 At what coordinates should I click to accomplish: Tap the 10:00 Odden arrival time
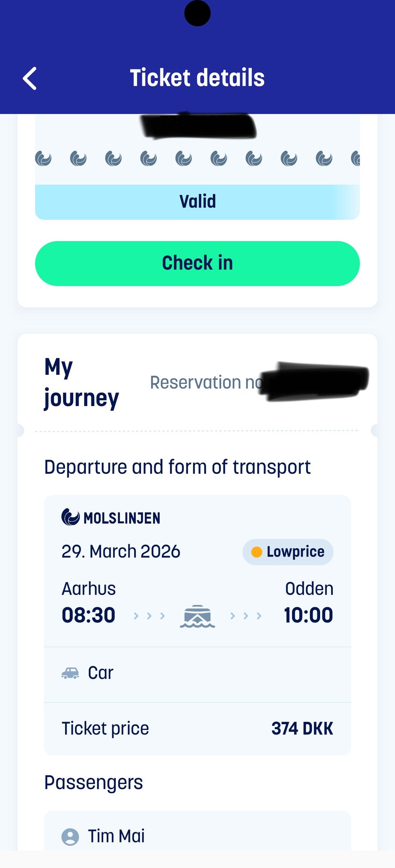(x=308, y=615)
